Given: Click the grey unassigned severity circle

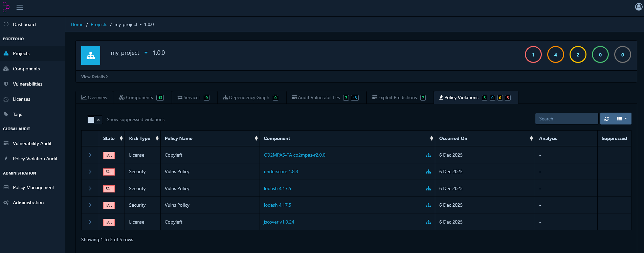Looking at the screenshot, I should [623, 54].
